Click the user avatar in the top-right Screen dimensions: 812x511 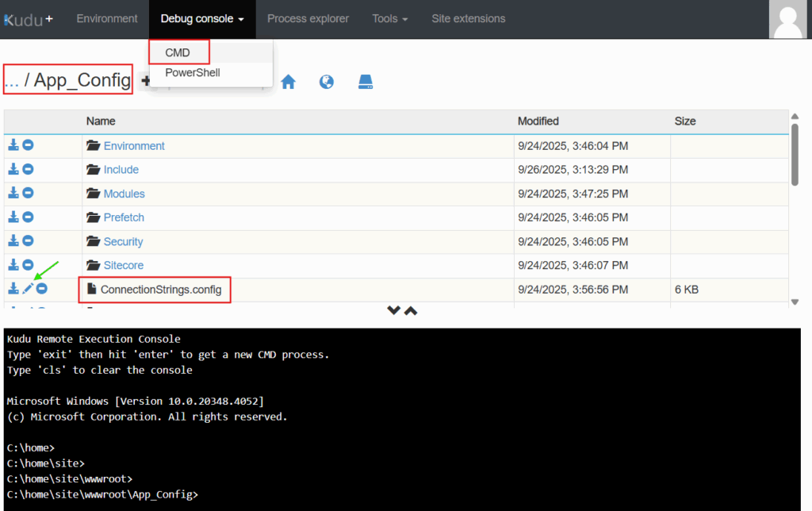tap(788, 19)
